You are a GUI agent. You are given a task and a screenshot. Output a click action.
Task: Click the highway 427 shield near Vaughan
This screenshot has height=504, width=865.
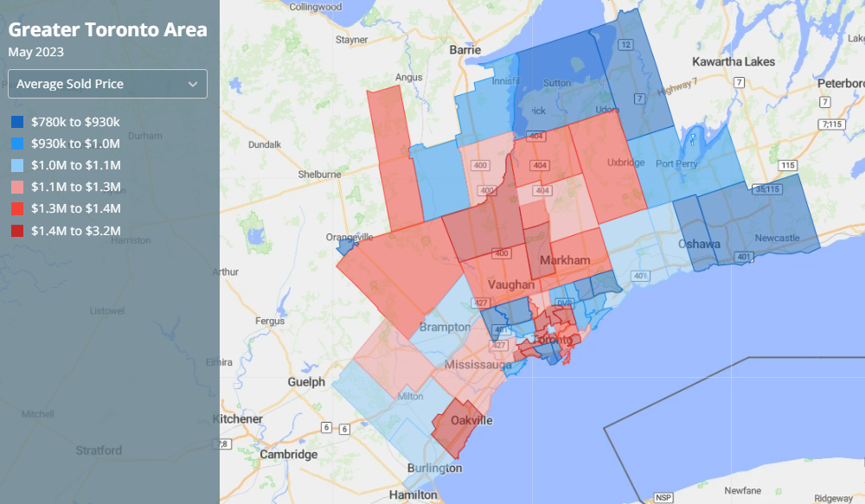(480, 303)
